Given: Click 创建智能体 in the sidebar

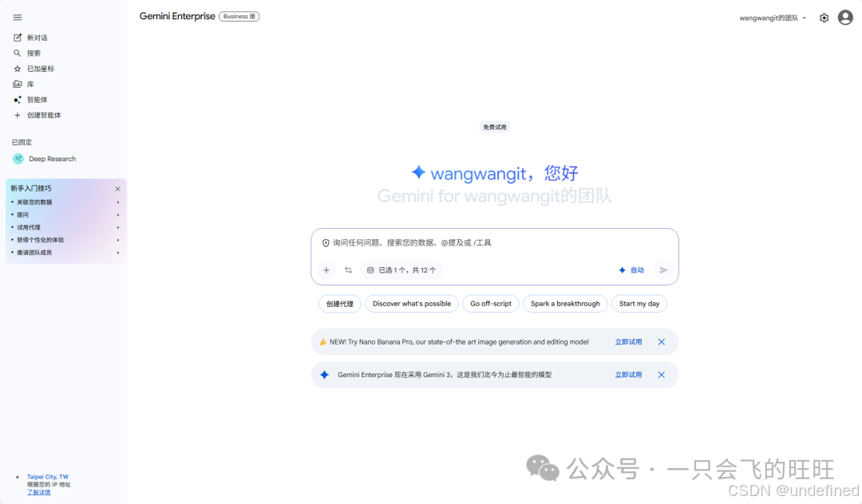Looking at the screenshot, I should pyautogui.click(x=38, y=116).
